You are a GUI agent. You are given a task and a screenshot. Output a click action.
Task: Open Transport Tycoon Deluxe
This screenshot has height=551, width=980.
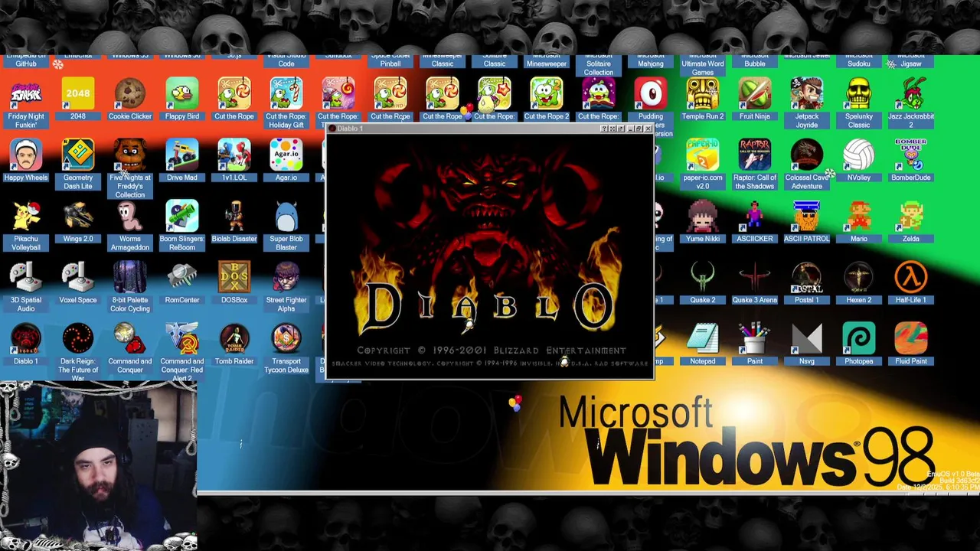[x=286, y=339]
